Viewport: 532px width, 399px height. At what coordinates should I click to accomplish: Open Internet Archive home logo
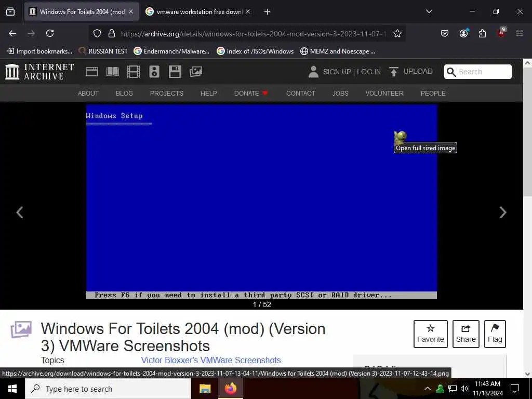39,72
